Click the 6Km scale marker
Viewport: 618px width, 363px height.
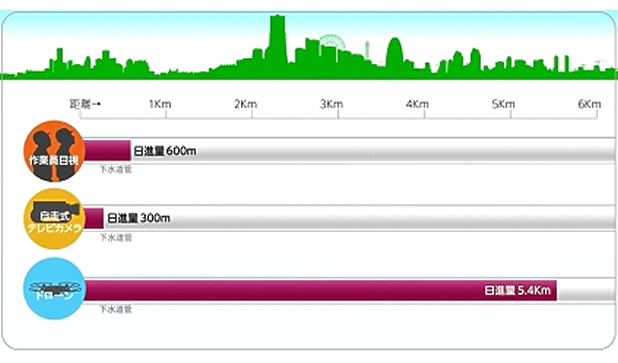click(x=589, y=104)
